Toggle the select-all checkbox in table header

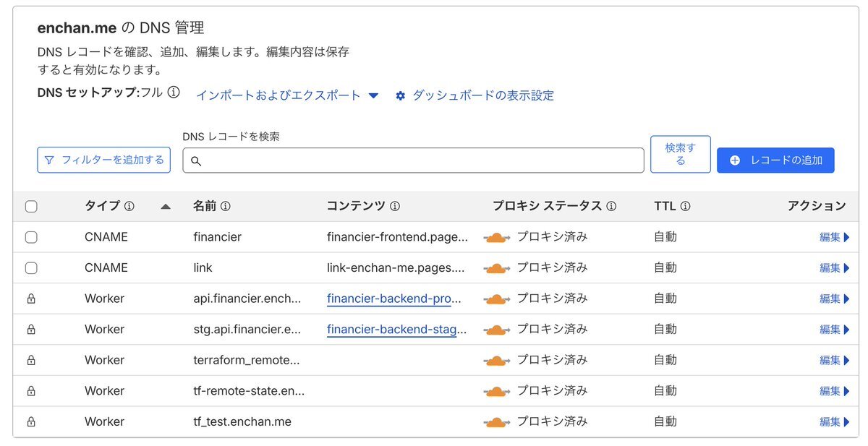(x=31, y=207)
